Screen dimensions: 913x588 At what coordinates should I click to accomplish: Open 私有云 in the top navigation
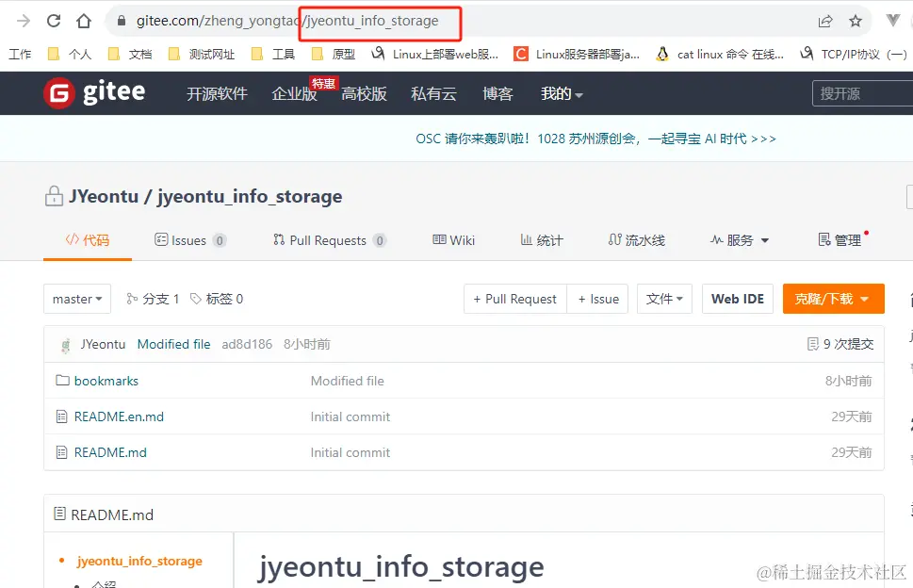point(433,93)
